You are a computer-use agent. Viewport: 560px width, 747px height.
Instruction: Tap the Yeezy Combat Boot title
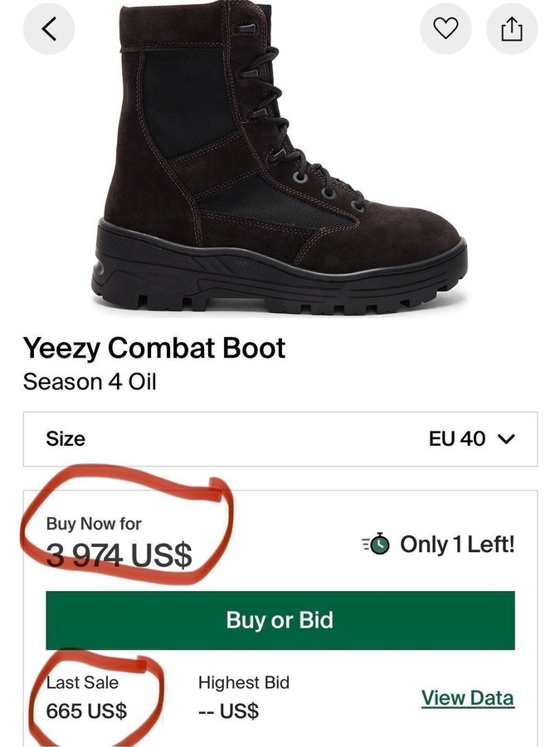point(154,348)
